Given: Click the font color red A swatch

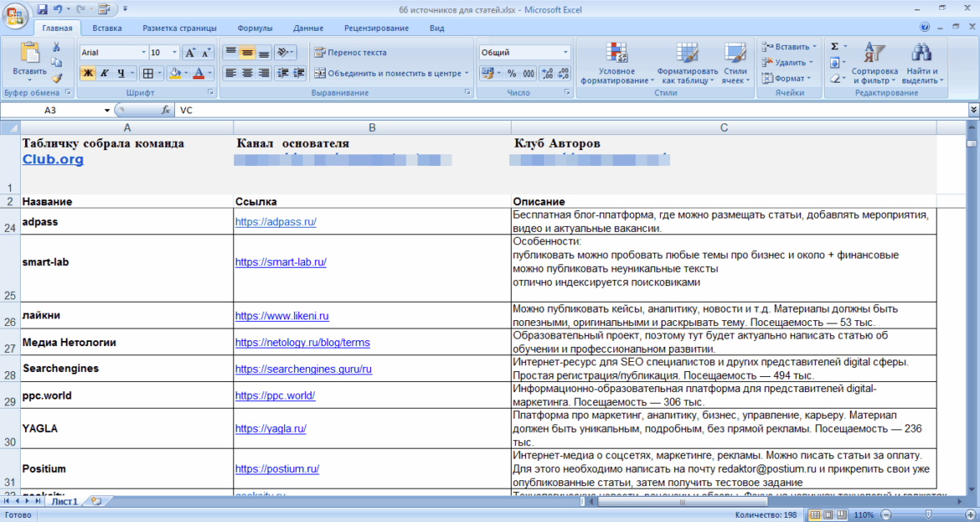Looking at the screenshot, I should click(198, 73).
